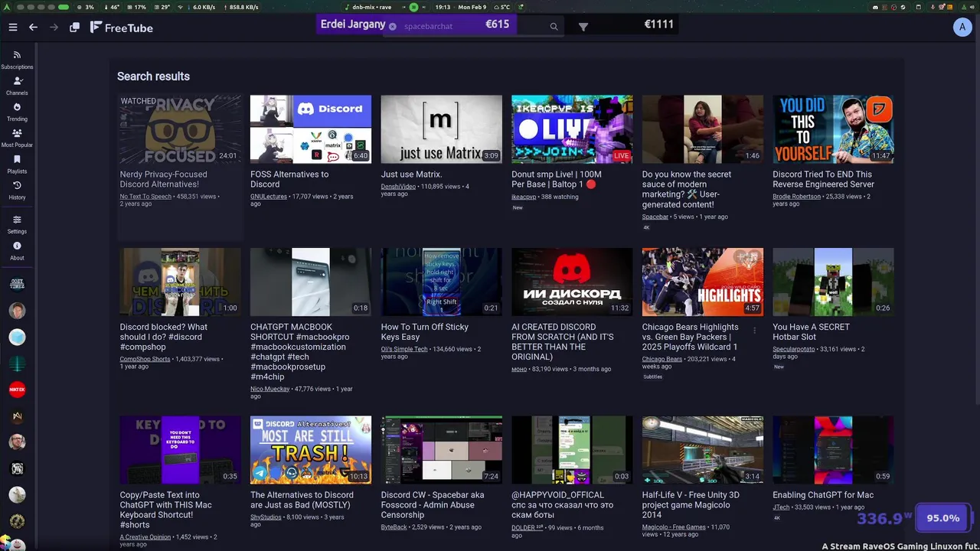Open the FOSS Alternatives to Discord thumbnail
This screenshot has width=980, height=551.
311,129
